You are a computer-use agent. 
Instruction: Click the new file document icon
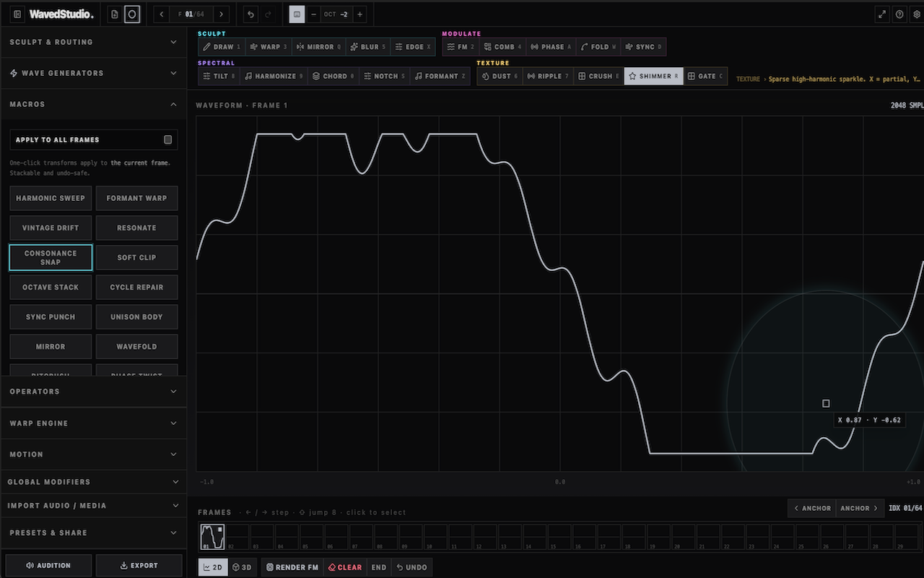[115, 14]
